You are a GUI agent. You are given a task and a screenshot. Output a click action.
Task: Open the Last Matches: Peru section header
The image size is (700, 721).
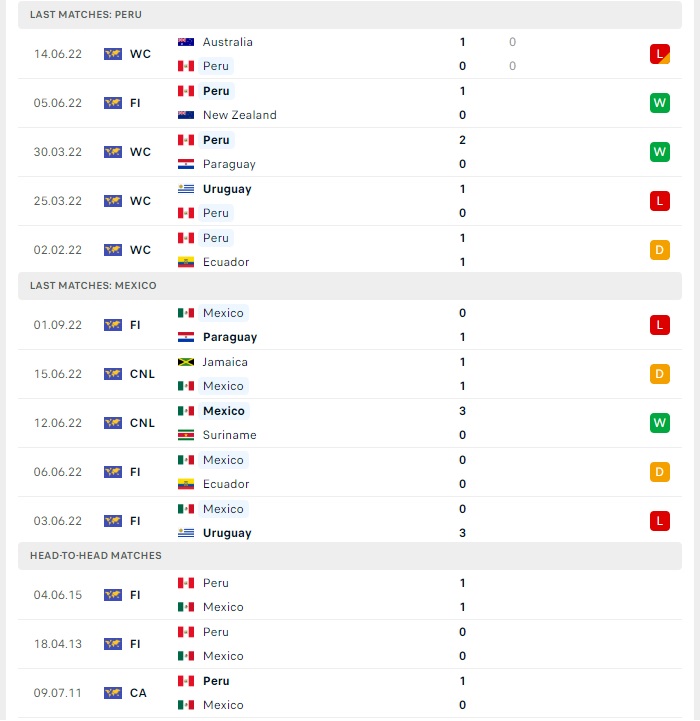350,15
